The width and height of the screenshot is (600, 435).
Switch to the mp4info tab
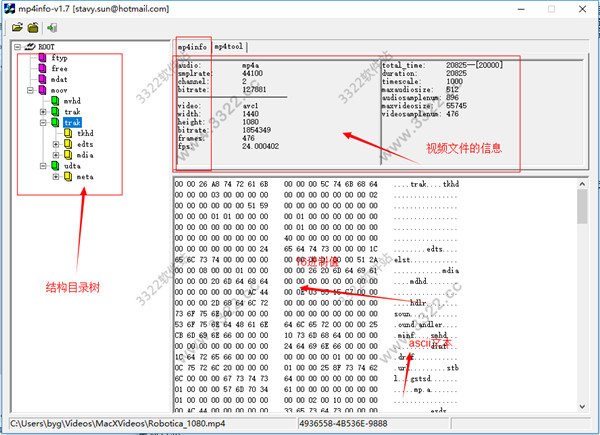click(192, 47)
